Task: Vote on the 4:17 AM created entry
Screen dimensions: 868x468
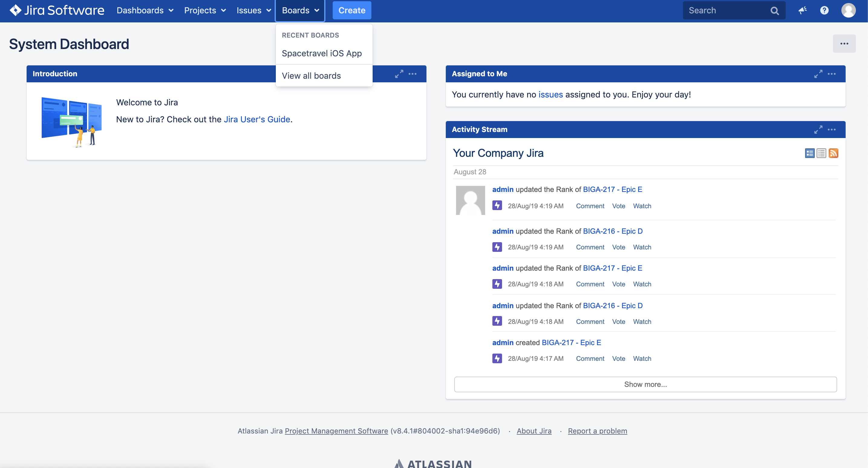Action: tap(619, 359)
